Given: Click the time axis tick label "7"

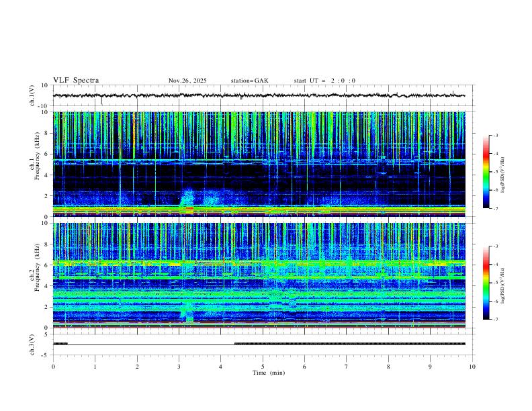Looking at the screenshot, I should (x=347, y=367).
